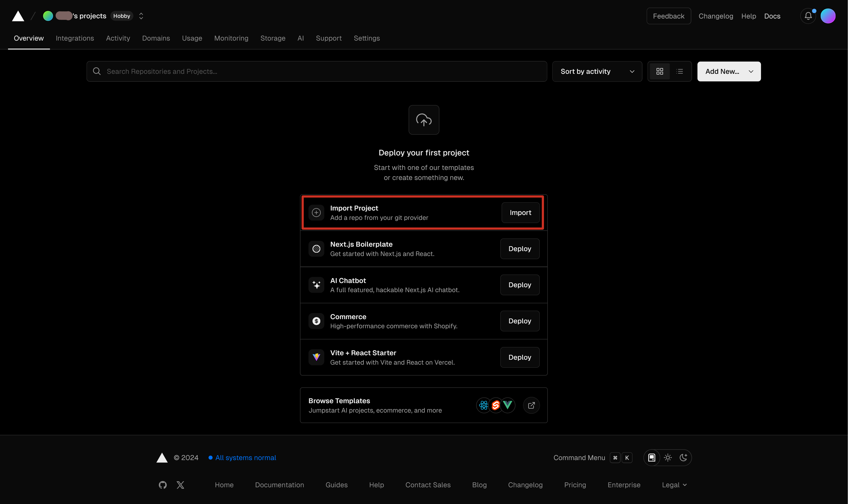Click the Vercel triangle logo in header
Viewport: 848px width, 504px height.
(x=18, y=16)
